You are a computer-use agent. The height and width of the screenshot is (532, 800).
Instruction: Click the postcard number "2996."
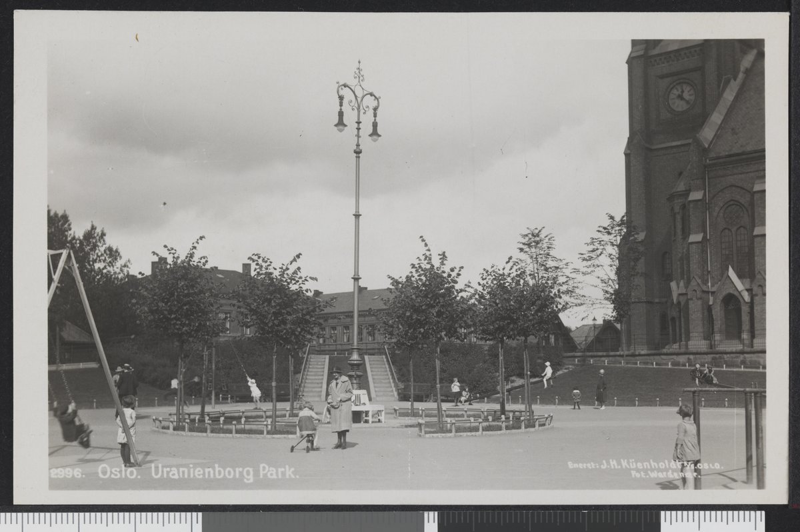67,473
